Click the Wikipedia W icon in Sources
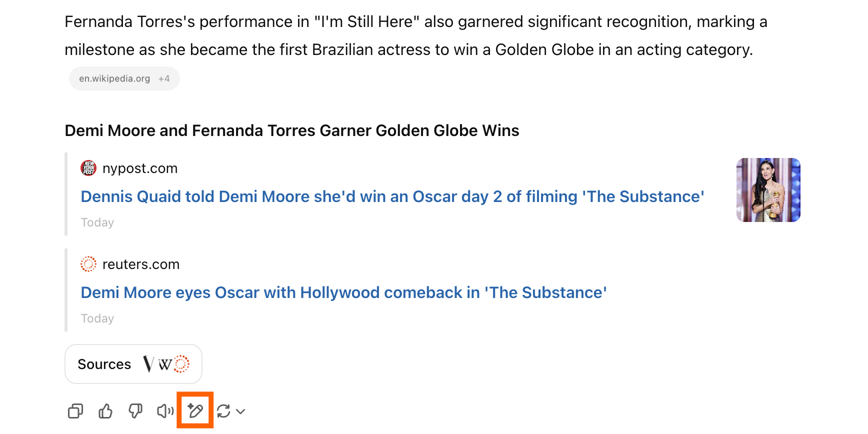The height and width of the screenshot is (434, 868). pyautogui.click(x=165, y=364)
